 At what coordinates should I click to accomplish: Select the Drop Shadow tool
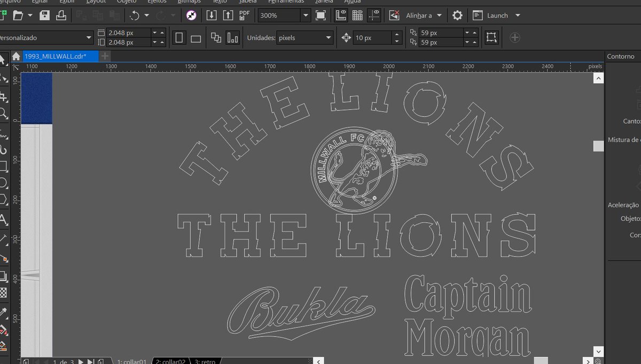click(x=3, y=276)
